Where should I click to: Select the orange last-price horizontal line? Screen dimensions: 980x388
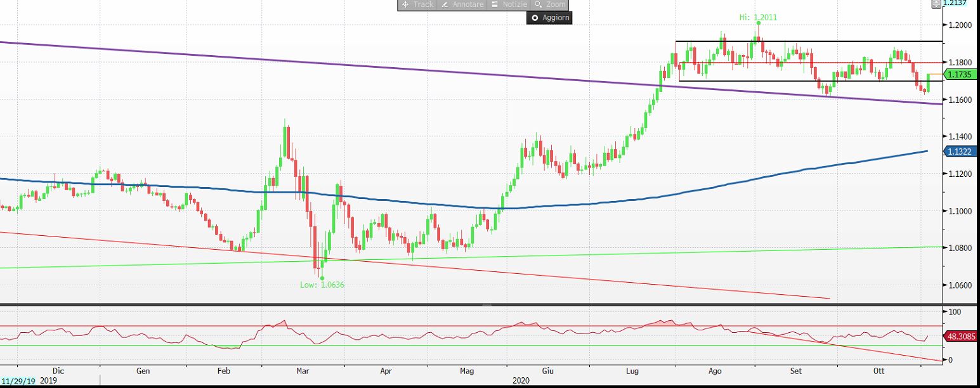[936, 75]
